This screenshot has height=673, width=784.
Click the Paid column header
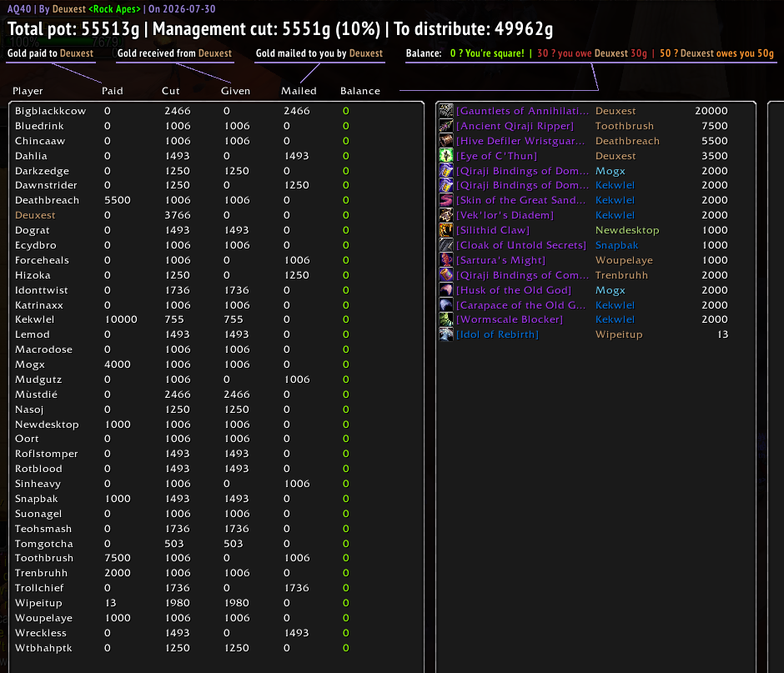pos(112,91)
